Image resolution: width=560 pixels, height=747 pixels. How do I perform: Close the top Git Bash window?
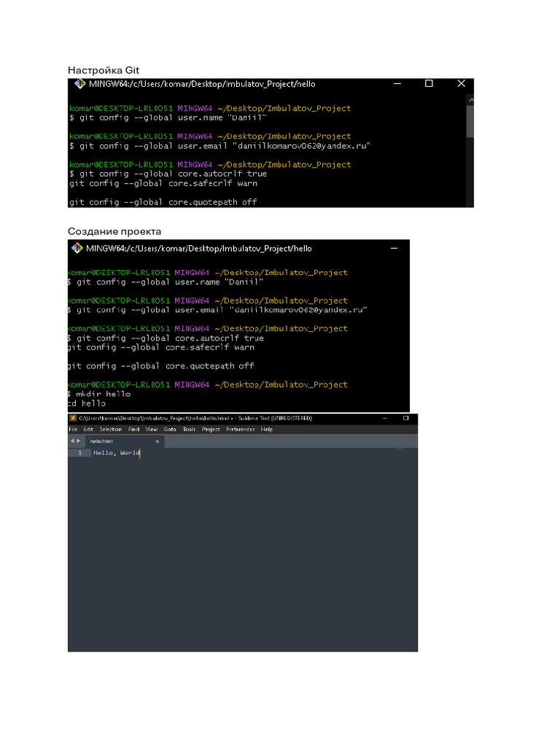tap(462, 83)
